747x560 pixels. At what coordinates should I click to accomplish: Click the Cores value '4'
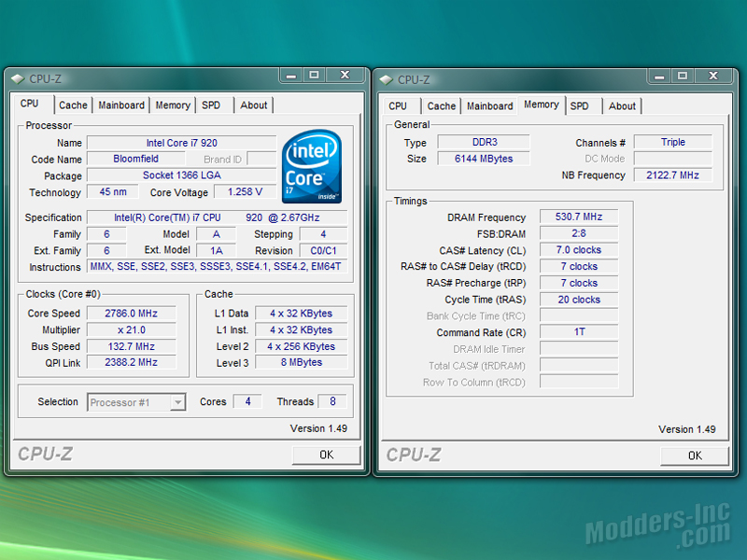pyautogui.click(x=247, y=401)
